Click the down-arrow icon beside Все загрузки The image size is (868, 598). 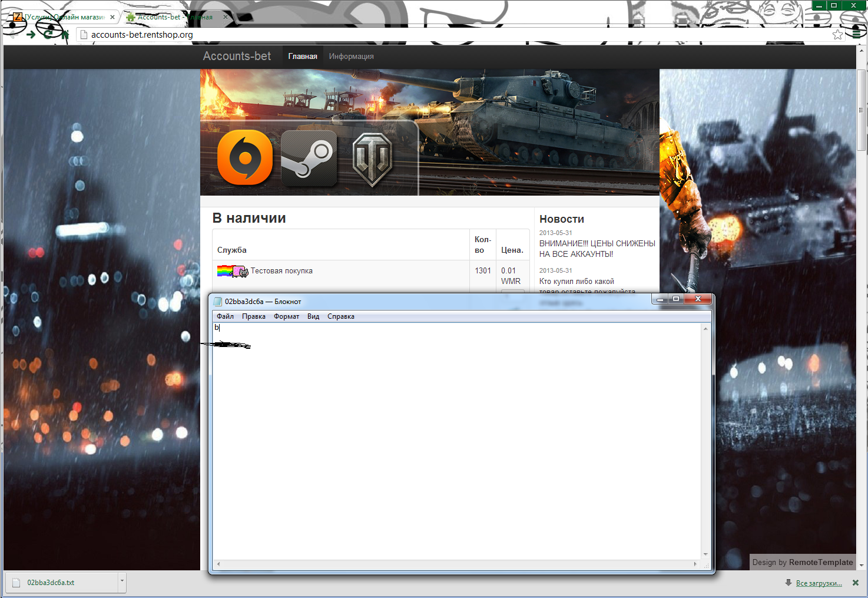click(789, 583)
